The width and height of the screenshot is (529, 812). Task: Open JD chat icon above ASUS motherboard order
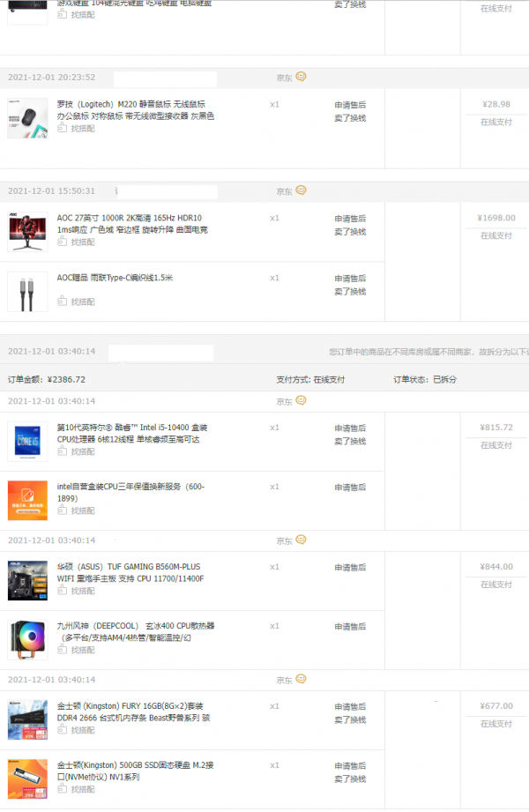(301, 540)
